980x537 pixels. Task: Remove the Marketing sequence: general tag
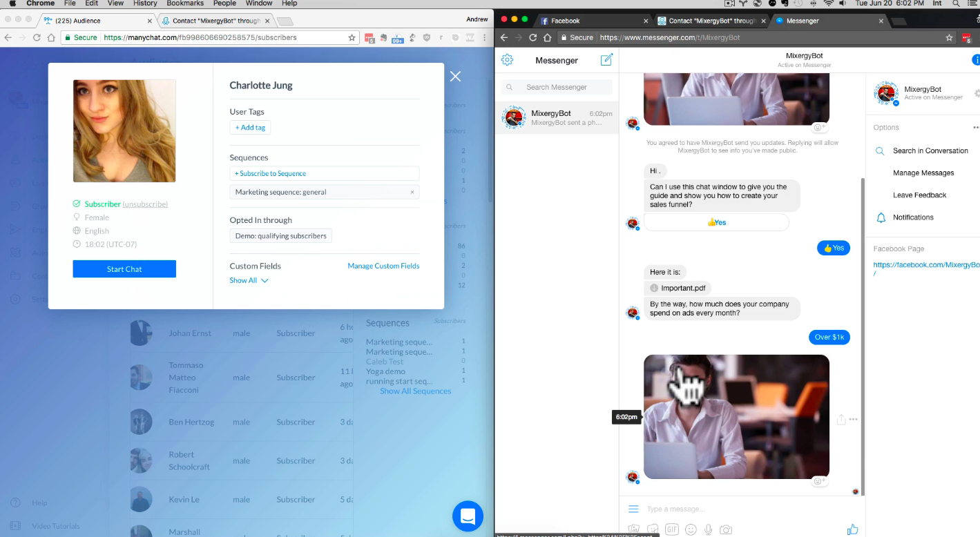pyautogui.click(x=412, y=193)
